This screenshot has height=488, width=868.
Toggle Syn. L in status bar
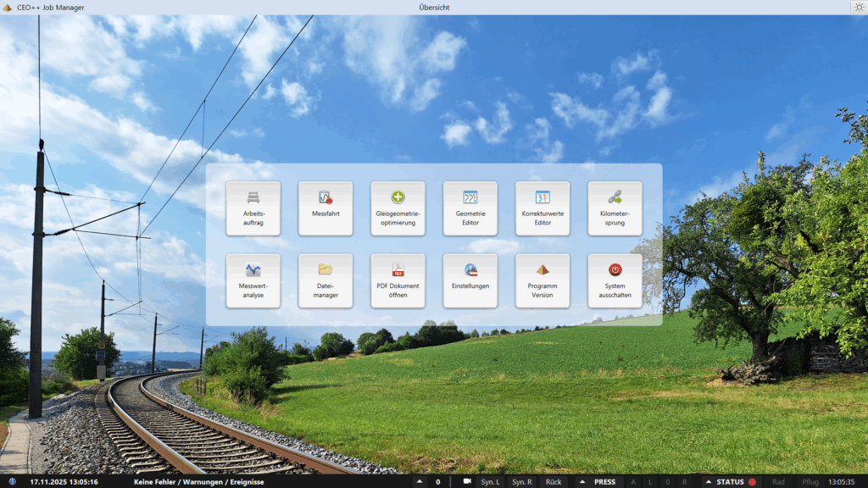(490, 481)
